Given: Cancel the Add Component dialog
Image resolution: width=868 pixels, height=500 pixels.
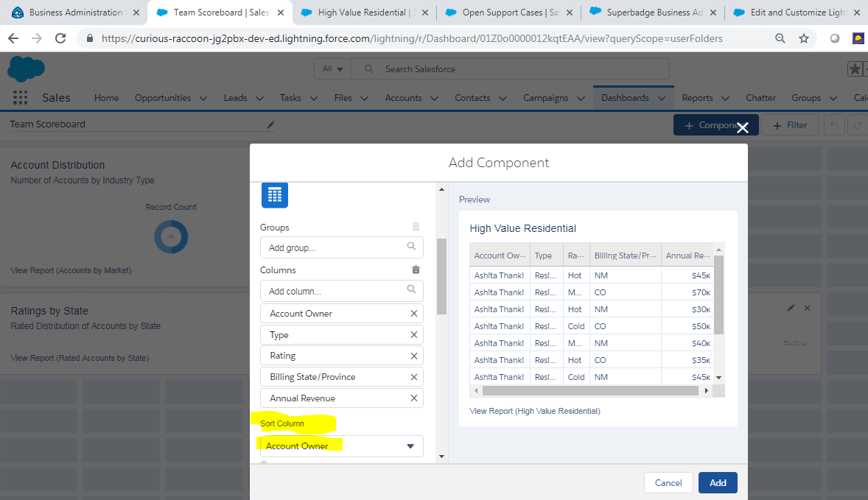Looking at the screenshot, I should (668, 483).
